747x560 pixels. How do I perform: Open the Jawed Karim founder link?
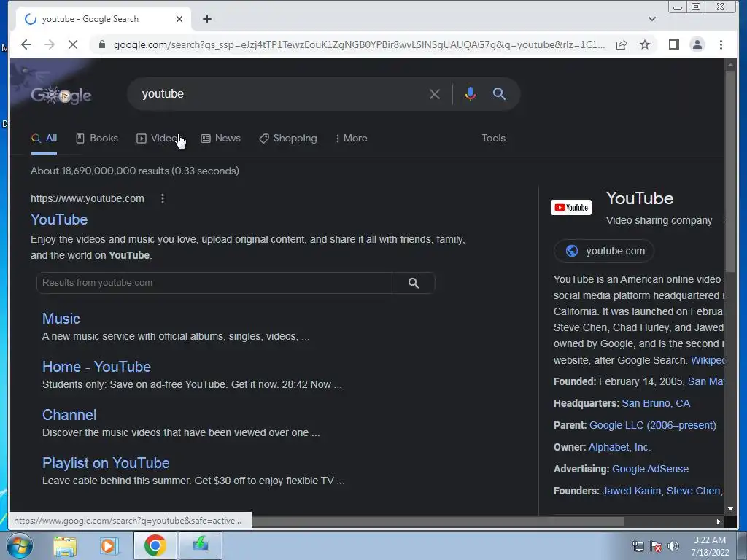tap(631, 491)
